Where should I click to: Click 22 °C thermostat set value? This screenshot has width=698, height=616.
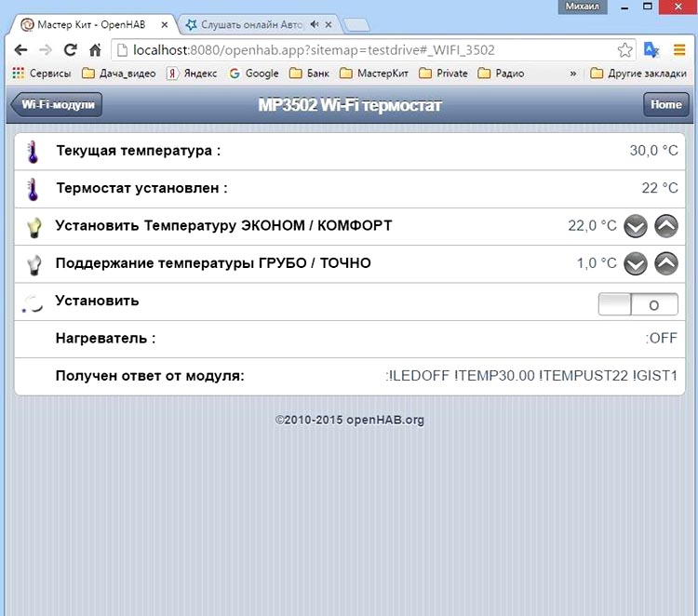coord(660,188)
